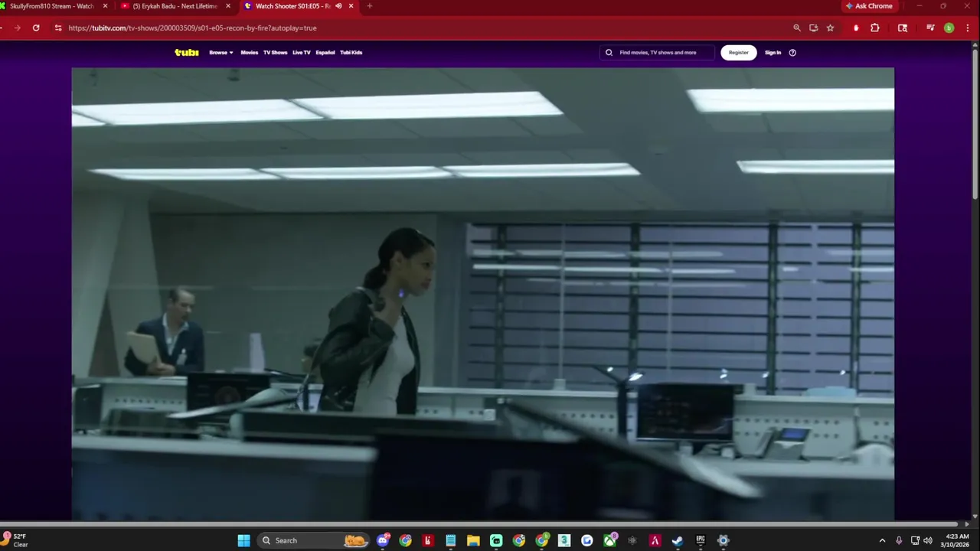This screenshot has height=551, width=980.
Task: Expand the Browse dropdown menu
Action: click(221, 53)
